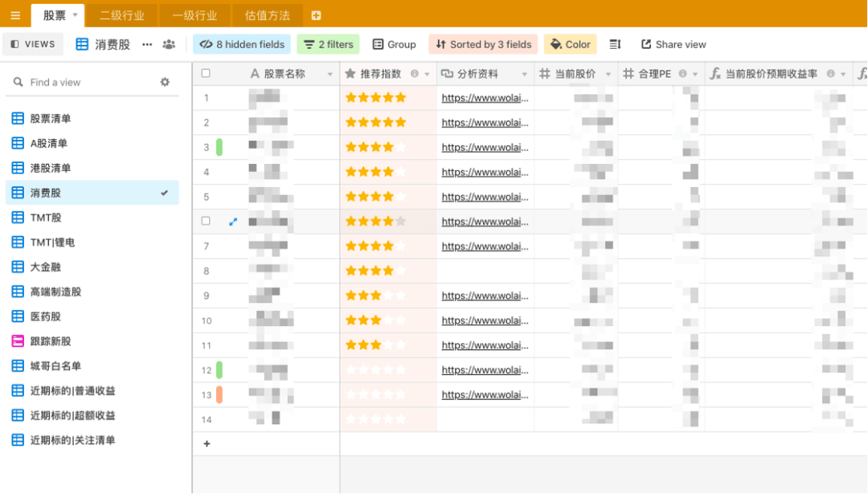Viewport: 868px width, 494px height.
Task: Click the grid icon beside 消费股 view name
Action: [82, 45]
